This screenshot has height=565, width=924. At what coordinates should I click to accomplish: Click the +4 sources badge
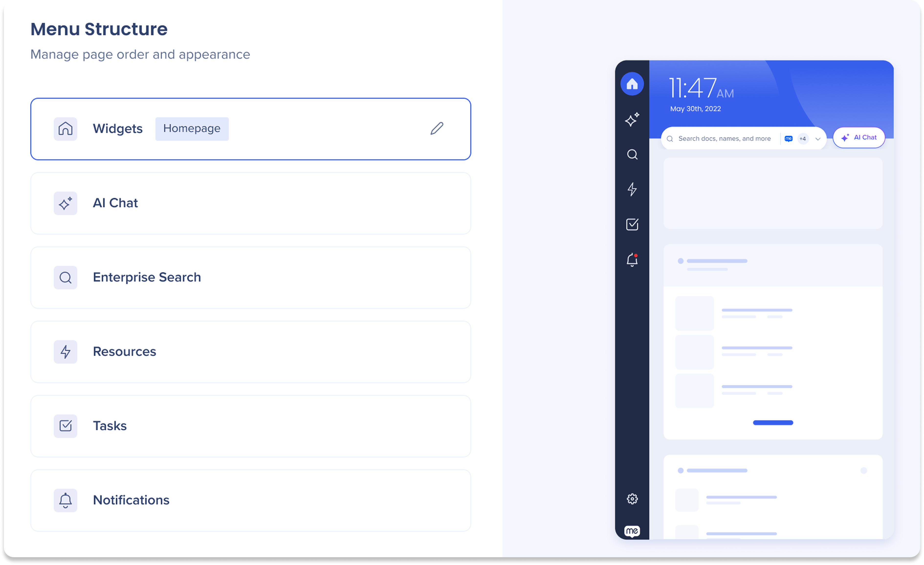pyautogui.click(x=803, y=139)
